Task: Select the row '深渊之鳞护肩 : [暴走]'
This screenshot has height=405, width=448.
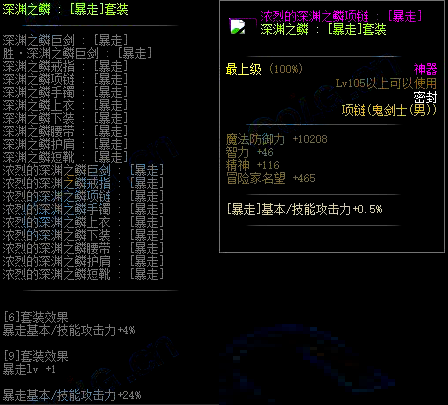Action: pyautogui.click(x=65, y=144)
